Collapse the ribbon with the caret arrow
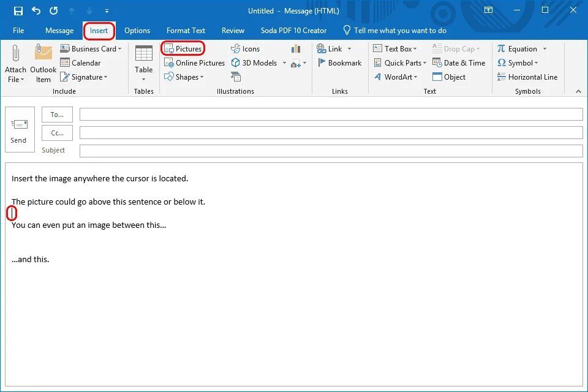The image size is (588, 392). point(578,91)
